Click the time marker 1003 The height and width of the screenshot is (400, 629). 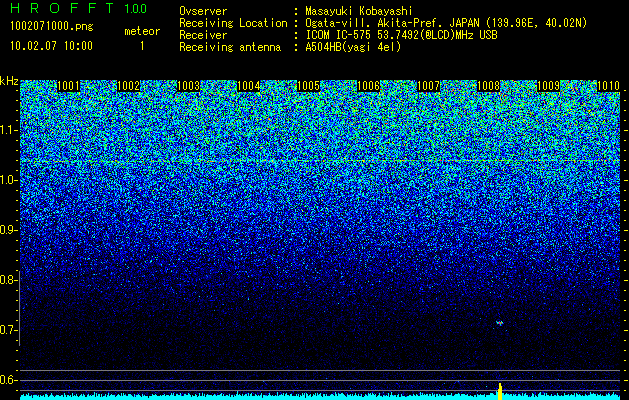click(x=188, y=86)
